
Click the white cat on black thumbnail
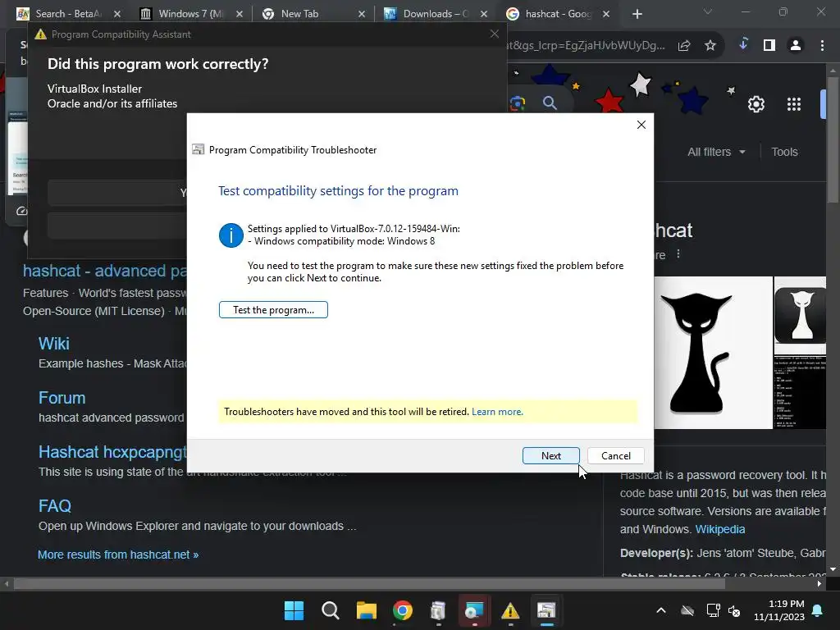[x=801, y=314]
